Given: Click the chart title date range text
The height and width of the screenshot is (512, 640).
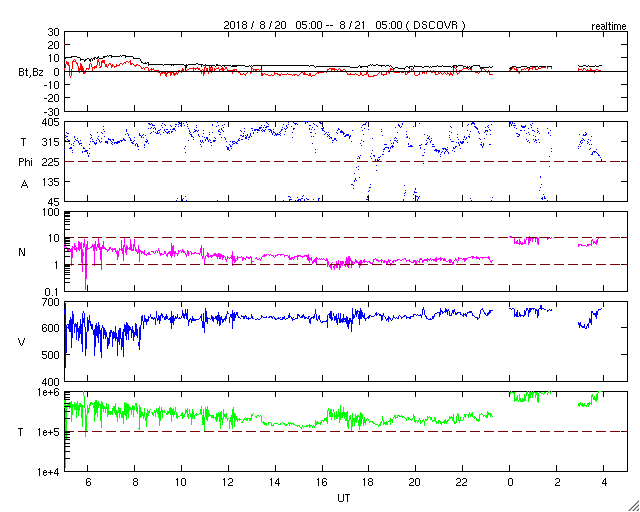Looking at the screenshot, I should (344, 25).
